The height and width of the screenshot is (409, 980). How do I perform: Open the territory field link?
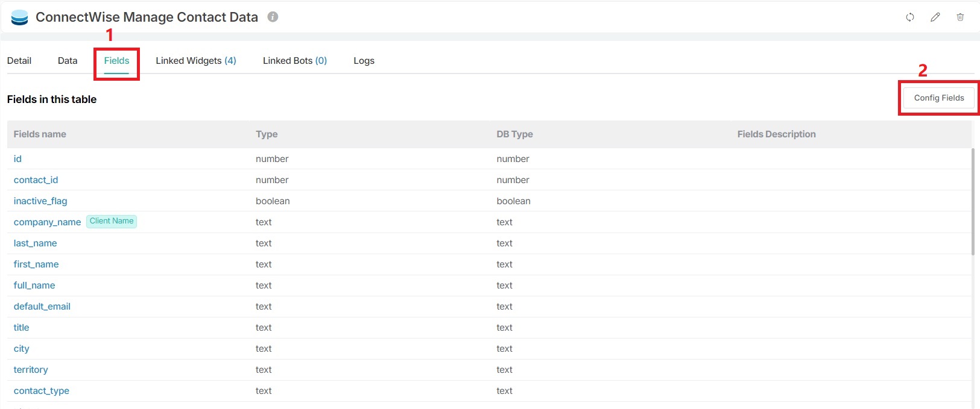tap(31, 370)
